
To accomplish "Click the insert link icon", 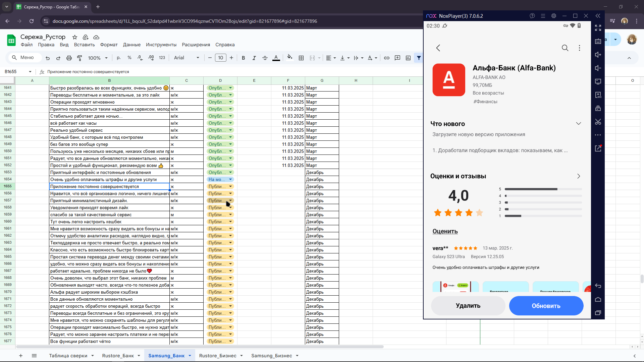I will (387, 58).
